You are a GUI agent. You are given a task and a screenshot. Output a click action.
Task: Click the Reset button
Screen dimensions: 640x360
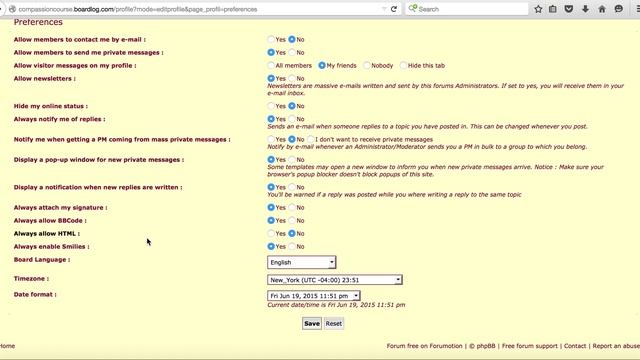(334, 324)
